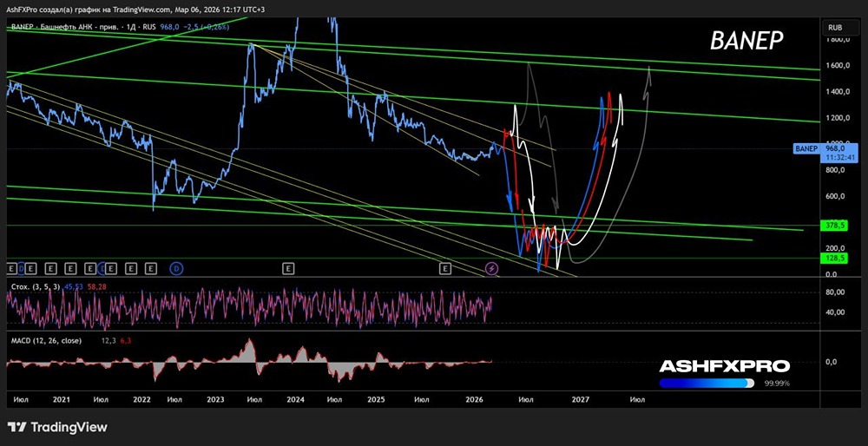Select the green 128,5 price level label
This screenshot has width=868, height=446.
pos(835,259)
